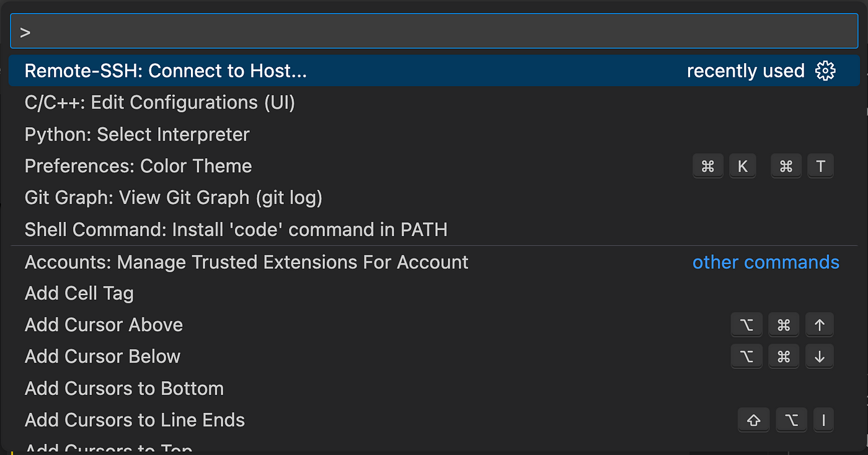This screenshot has height=455, width=868.
Task: Select Shell Command: Install 'code' in PATH
Action: coord(434,230)
